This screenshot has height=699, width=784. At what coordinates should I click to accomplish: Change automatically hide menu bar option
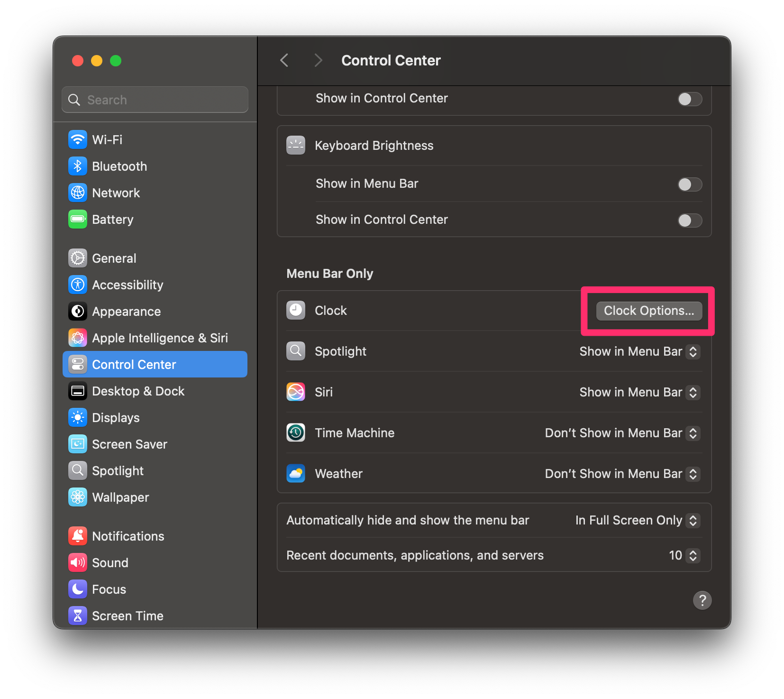tap(638, 520)
